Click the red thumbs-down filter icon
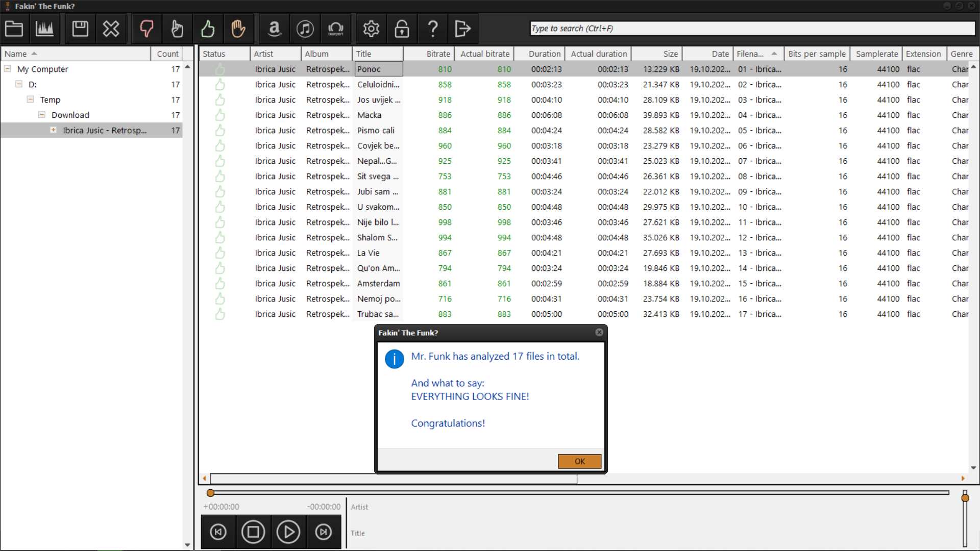This screenshot has height=551, width=980. [x=146, y=29]
